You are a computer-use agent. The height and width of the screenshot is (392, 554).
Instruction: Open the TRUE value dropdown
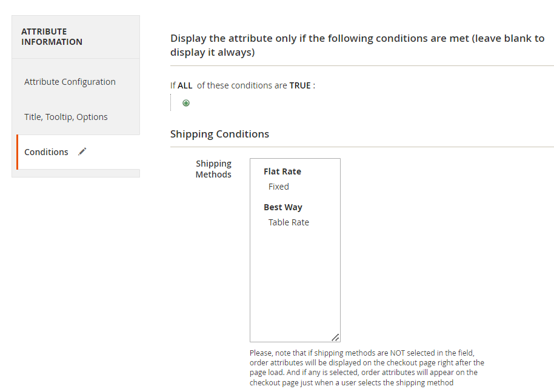(x=300, y=85)
